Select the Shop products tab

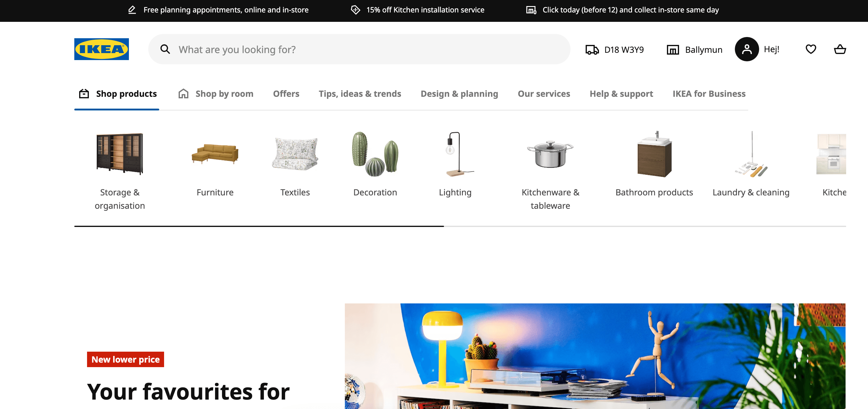coord(118,94)
